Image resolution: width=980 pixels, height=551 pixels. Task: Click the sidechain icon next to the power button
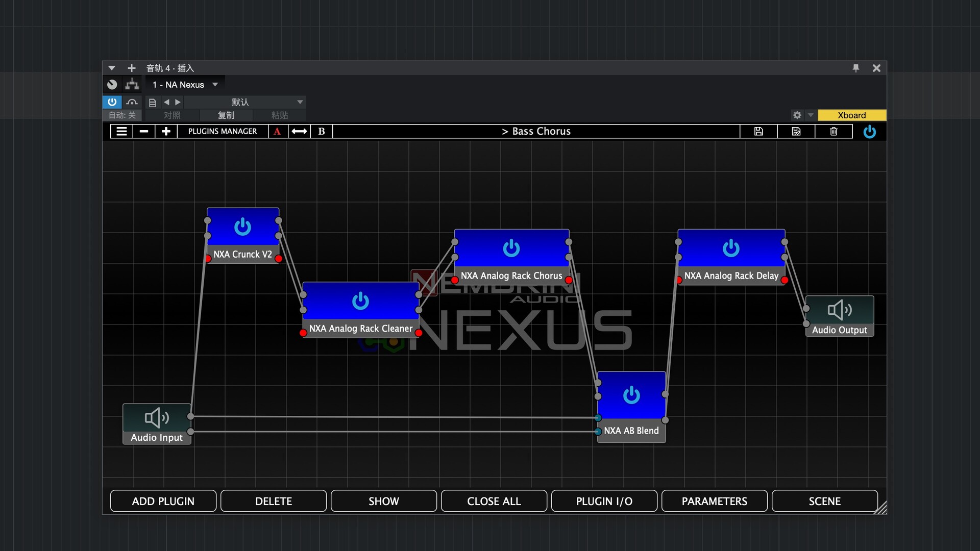click(132, 102)
